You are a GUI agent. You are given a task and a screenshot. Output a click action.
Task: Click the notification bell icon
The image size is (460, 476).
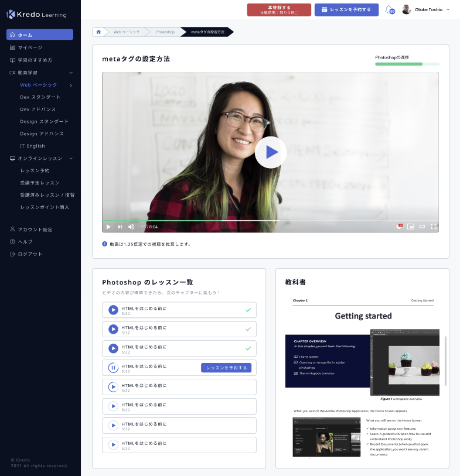(389, 9)
